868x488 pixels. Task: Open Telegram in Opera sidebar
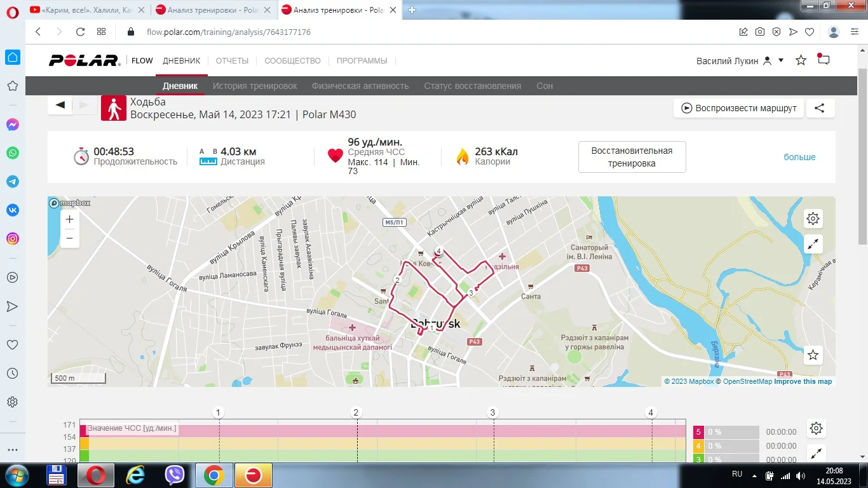point(12,182)
